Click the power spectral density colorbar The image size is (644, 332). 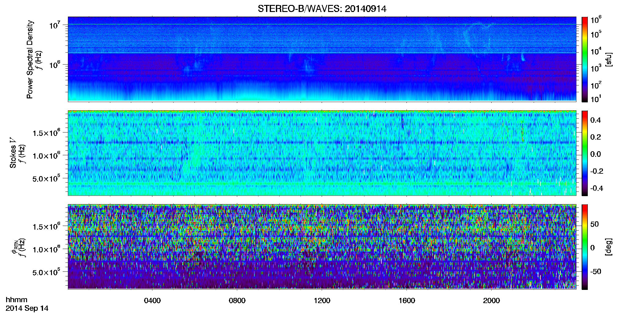click(x=585, y=59)
